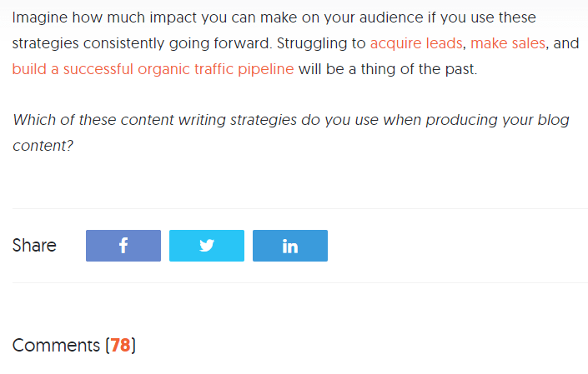Click the divider line above the Share row
This screenshot has width=588, height=374.
300,208
